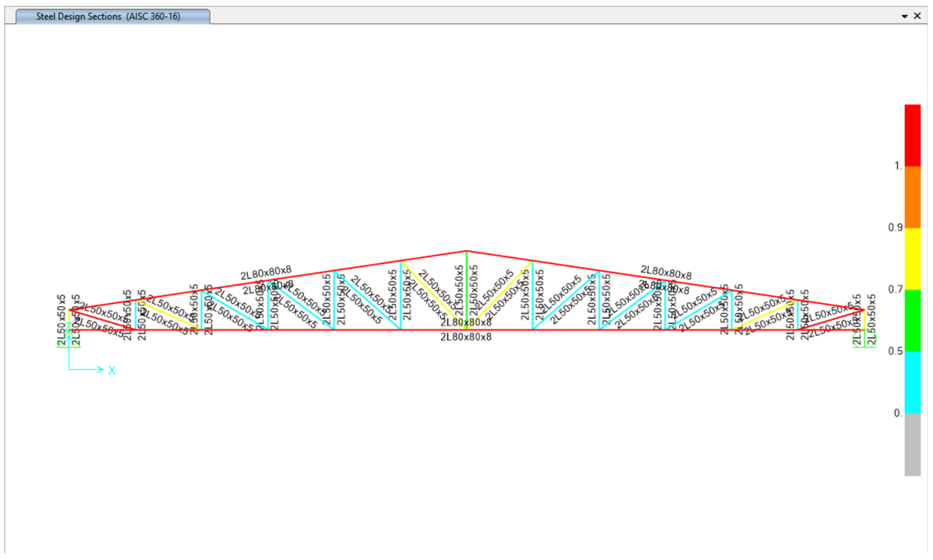Viewport: 933px width, 560px height.
Task: Open the view window options dropdown arrow
Action: coord(904,16)
